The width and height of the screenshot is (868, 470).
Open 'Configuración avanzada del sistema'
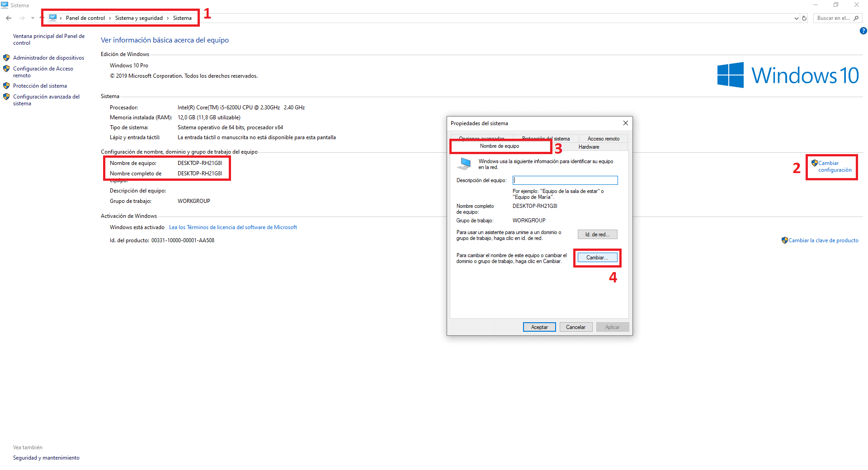(x=46, y=100)
